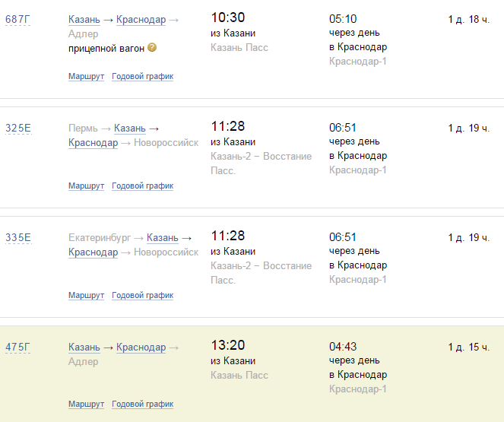The image size is (504, 422).
Task: Select Казань in the Пермь train route
Action: [x=129, y=129]
